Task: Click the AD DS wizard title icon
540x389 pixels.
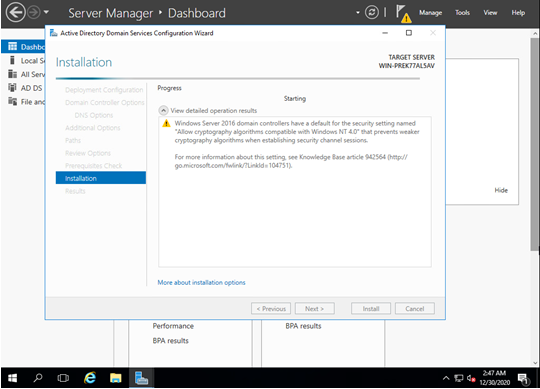Action: [53, 33]
